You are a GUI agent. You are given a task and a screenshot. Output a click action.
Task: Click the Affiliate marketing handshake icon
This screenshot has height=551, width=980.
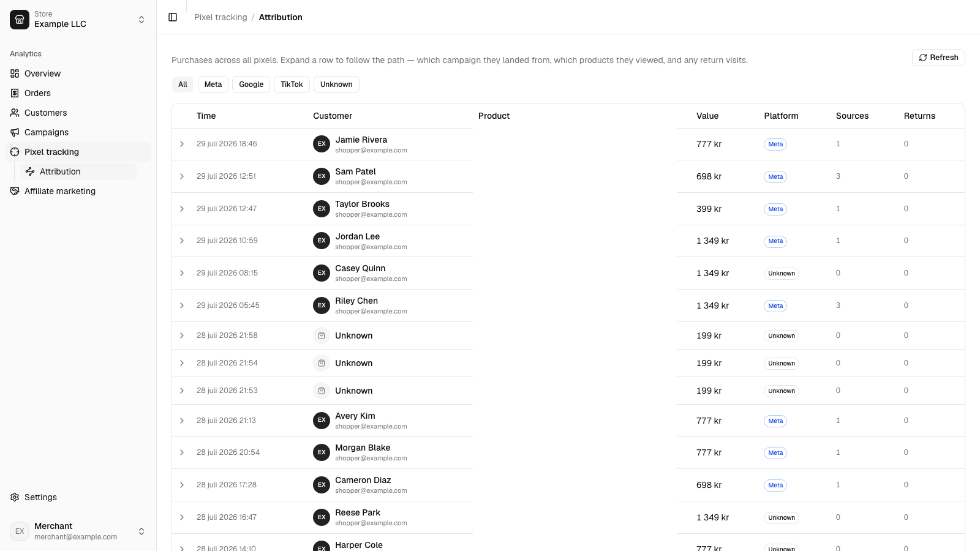[15, 191]
